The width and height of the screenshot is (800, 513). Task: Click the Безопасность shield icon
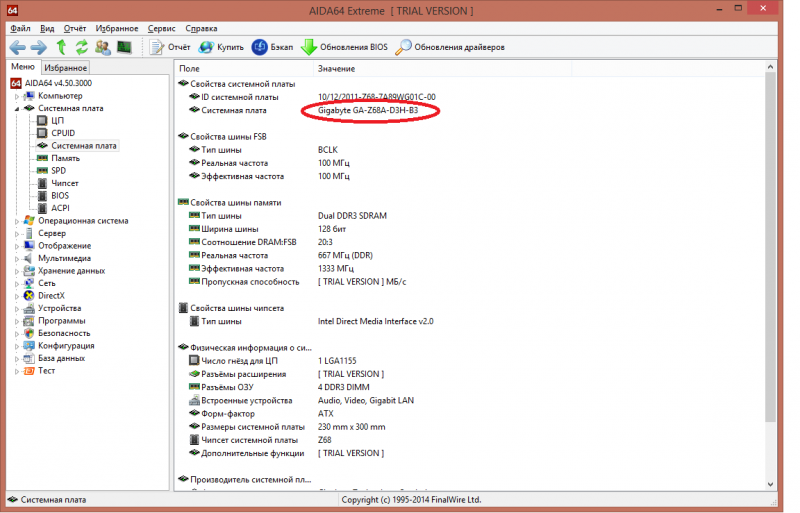point(29,333)
